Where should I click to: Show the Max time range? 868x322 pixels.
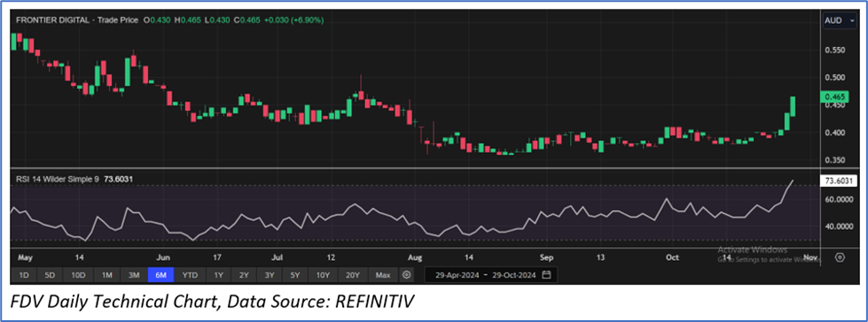point(382,275)
